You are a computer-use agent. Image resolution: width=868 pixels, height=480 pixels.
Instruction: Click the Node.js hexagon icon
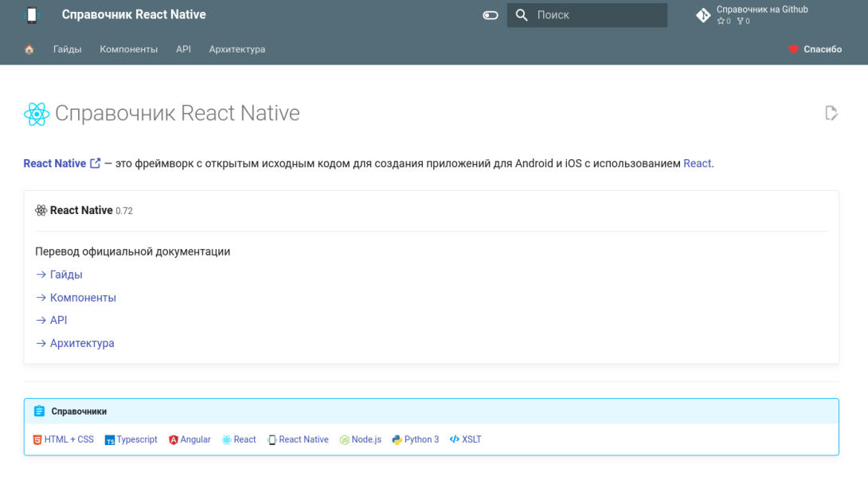tap(344, 440)
